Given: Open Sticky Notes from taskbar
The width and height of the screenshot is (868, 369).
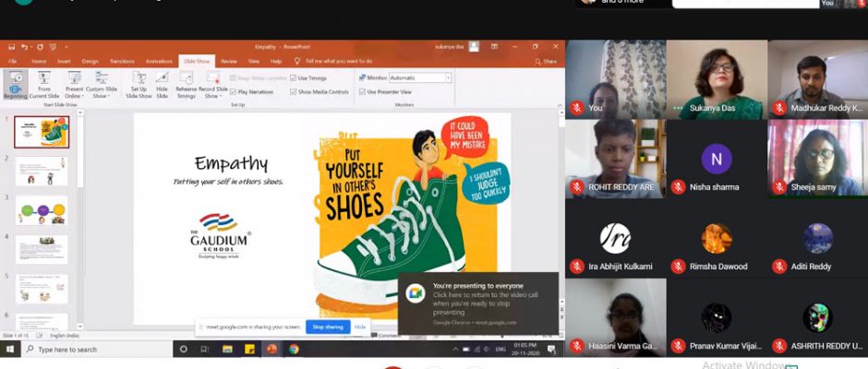Looking at the screenshot, I should tap(249, 349).
